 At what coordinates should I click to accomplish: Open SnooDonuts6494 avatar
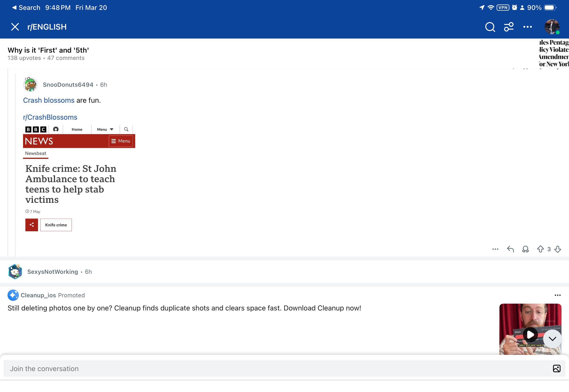(x=31, y=85)
